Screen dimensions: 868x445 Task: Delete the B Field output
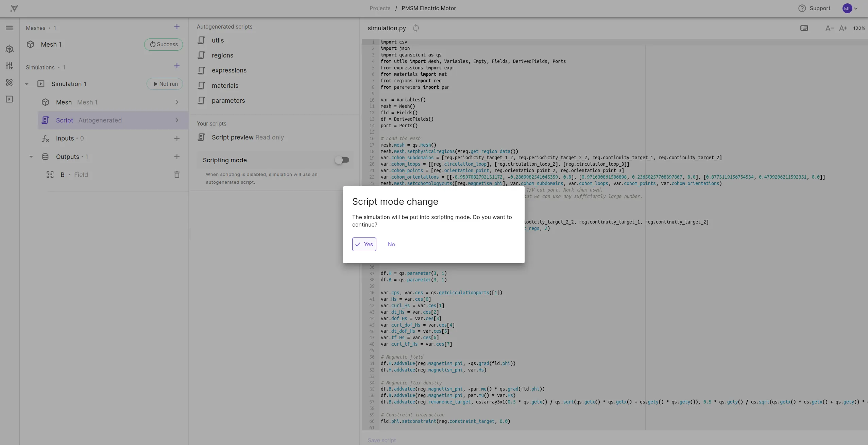[177, 175]
